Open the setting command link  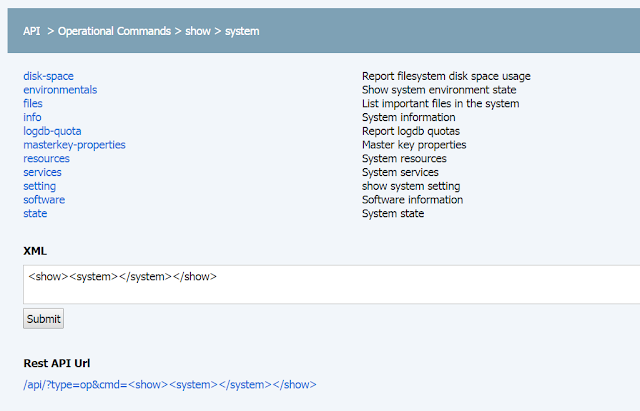click(x=40, y=186)
